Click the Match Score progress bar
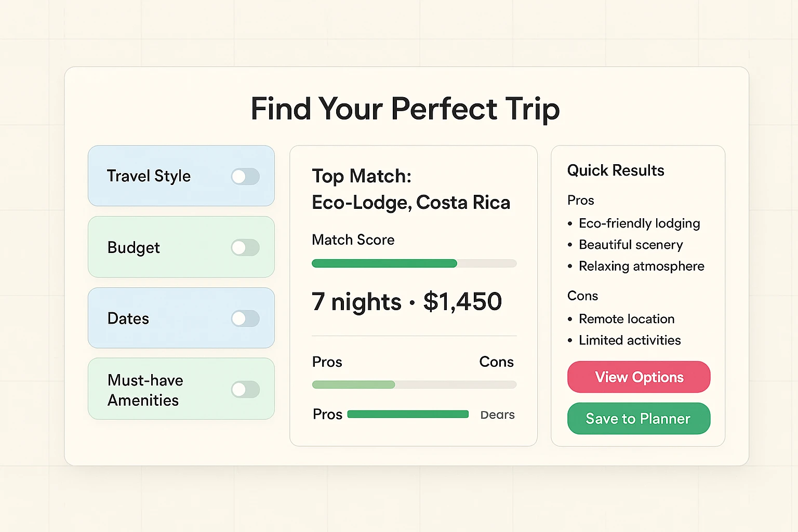This screenshot has height=532, width=798. [x=414, y=263]
